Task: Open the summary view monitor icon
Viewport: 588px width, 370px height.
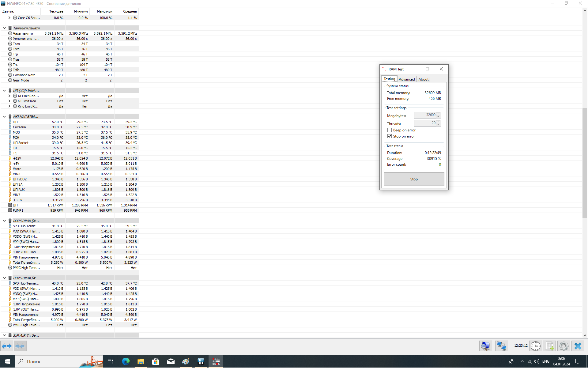Action: click(x=485, y=346)
